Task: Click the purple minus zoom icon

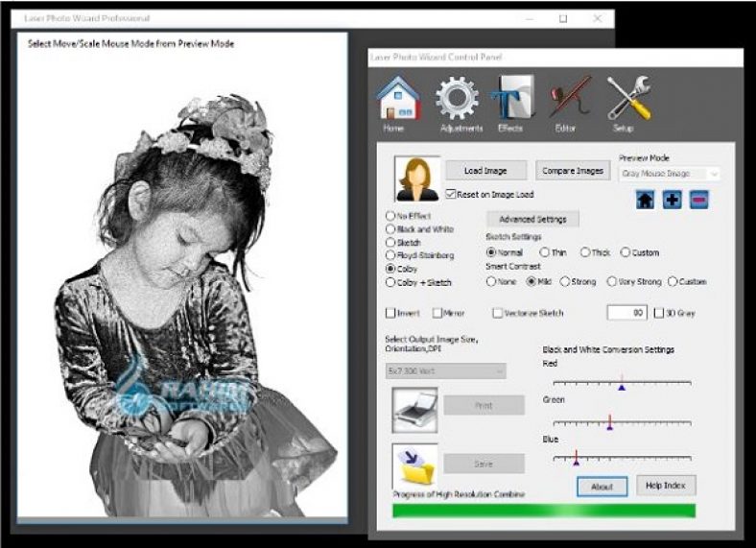Action: pyautogui.click(x=698, y=200)
